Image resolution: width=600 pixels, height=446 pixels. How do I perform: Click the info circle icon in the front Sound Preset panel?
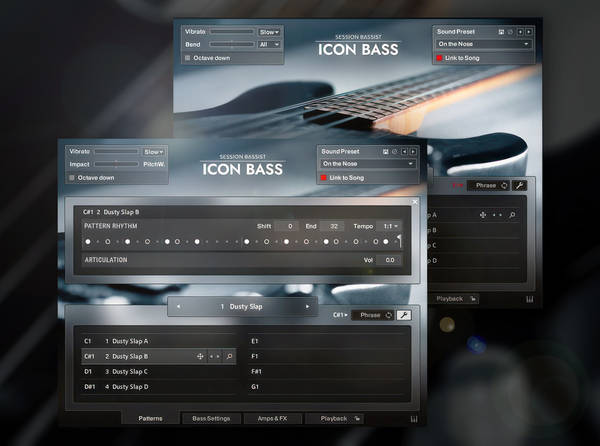[x=395, y=152]
